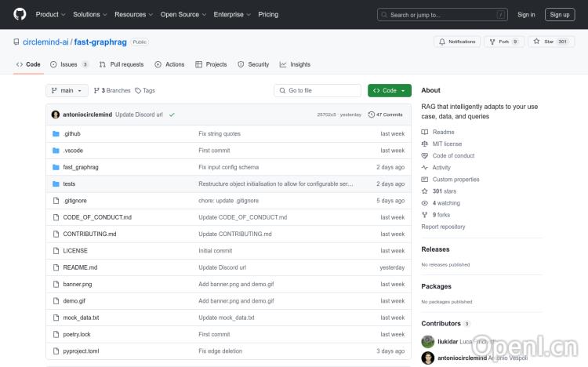Open the main branch dropdown
This screenshot has width=588, height=367.
[x=67, y=90]
